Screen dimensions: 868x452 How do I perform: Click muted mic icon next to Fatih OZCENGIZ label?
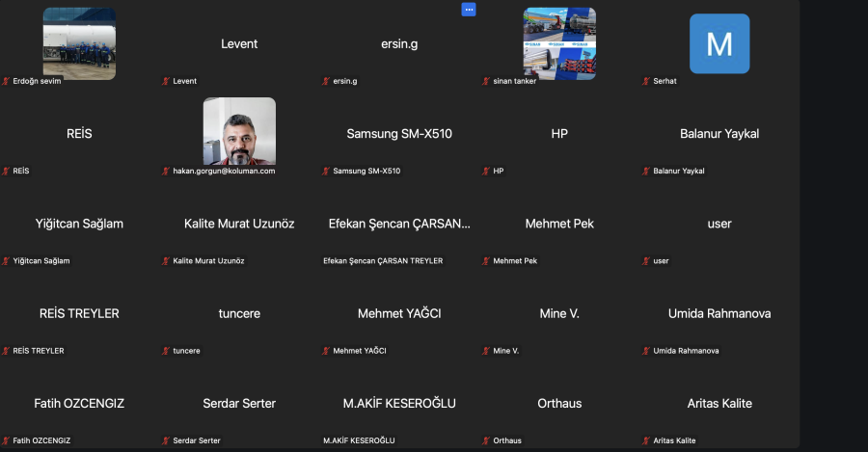coord(6,441)
